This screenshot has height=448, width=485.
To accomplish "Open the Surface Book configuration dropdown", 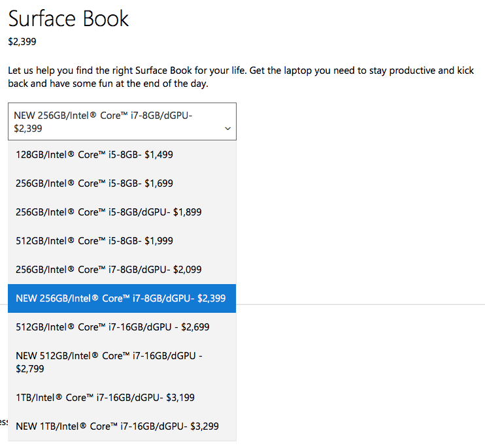I will [122, 121].
